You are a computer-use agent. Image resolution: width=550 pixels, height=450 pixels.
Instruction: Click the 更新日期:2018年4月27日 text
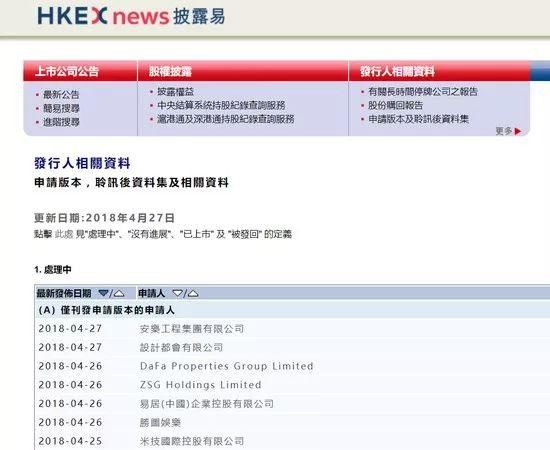click(x=104, y=218)
